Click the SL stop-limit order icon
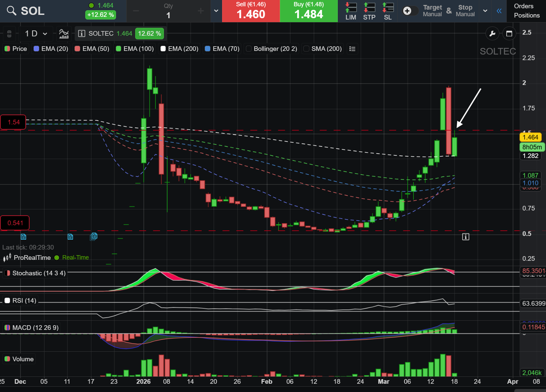The height and width of the screenshot is (392, 546). tap(388, 11)
